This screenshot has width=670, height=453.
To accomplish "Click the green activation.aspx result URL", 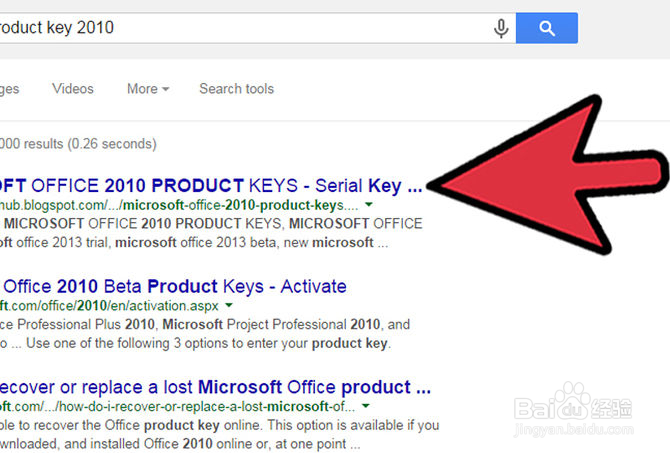I will click(x=110, y=306).
